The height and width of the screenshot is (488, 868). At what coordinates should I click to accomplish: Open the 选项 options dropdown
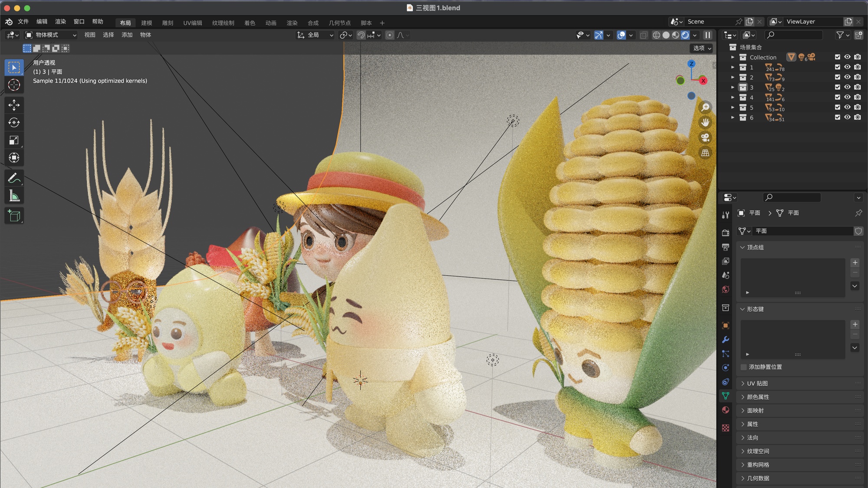pos(702,48)
